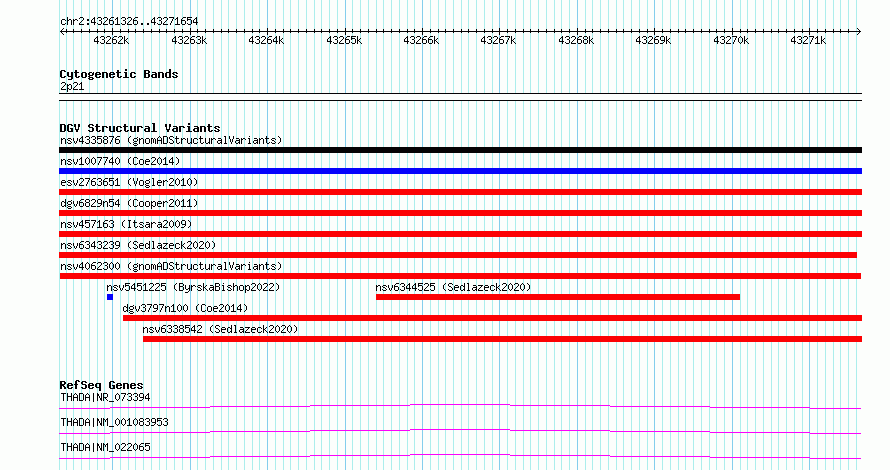Click the ruler's left arrowhead

pyautogui.click(x=62, y=32)
